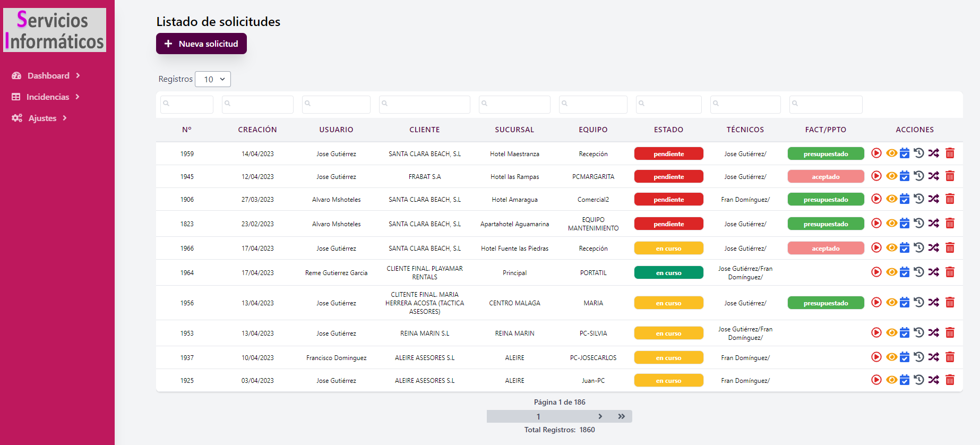Viewport: 980px width, 445px height.
Task: Create a Nueva solicitud
Action: click(201, 44)
